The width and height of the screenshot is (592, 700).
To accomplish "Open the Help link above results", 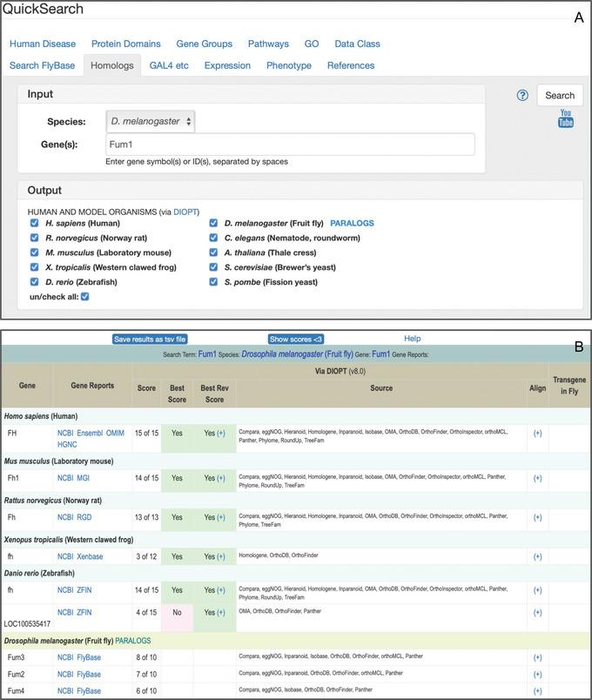I will 413,339.
